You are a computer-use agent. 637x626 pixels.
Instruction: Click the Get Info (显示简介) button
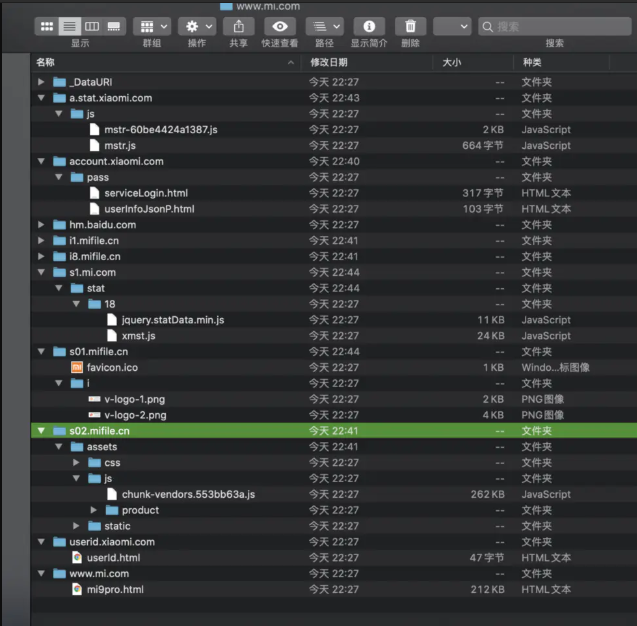[x=369, y=26]
